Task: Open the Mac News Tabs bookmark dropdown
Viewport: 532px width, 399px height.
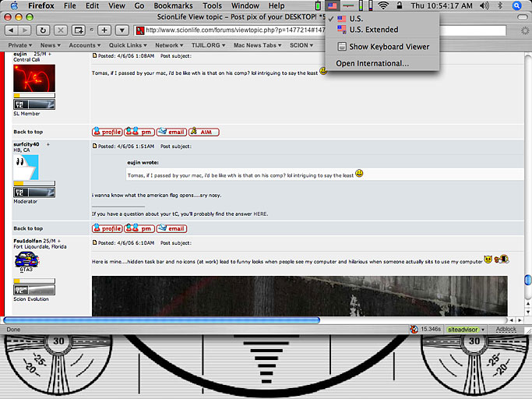Action: (x=259, y=45)
